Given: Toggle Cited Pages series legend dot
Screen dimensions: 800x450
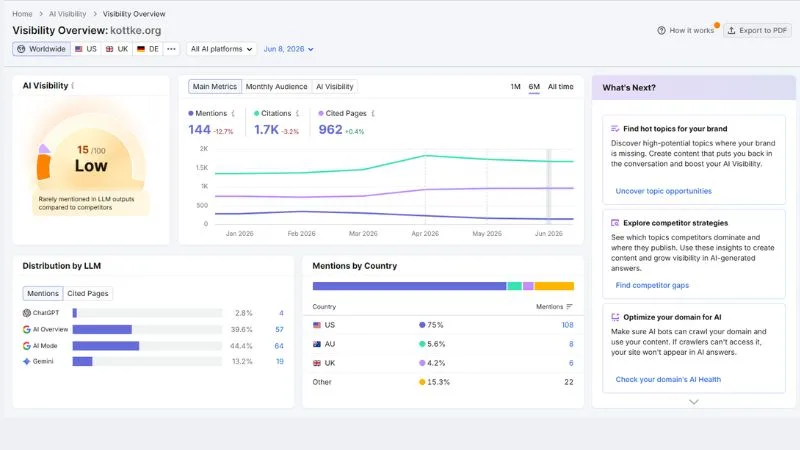Looking at the screenshot, I should pyautogui.click(x=321, y=113).
